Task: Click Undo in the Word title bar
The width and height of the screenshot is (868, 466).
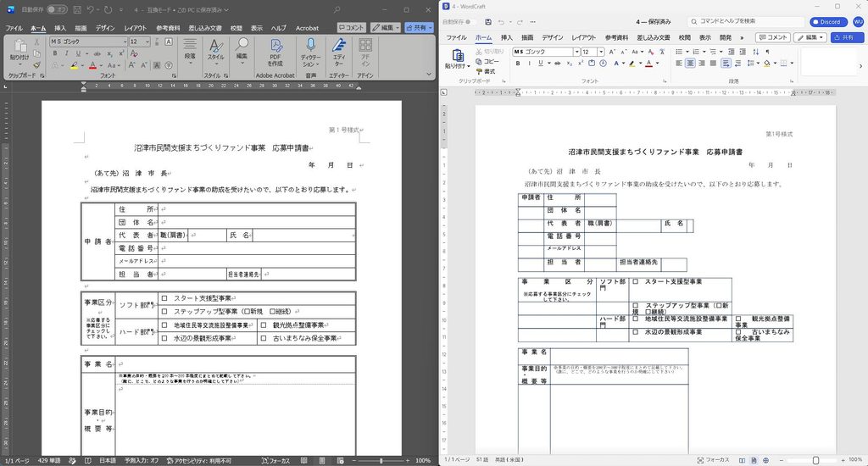Action: tap(90, 9)
